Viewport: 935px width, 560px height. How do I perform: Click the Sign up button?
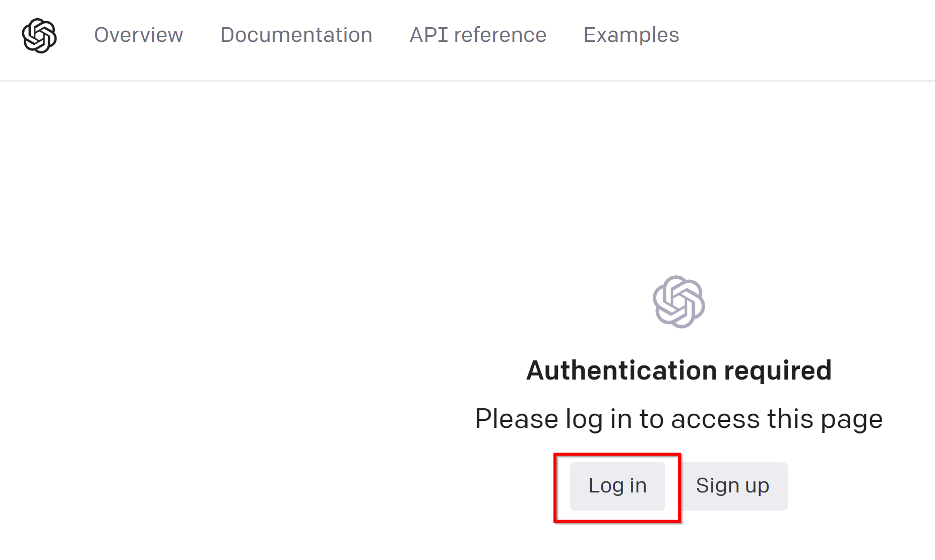pyautogui.click(x=732, y=486)
